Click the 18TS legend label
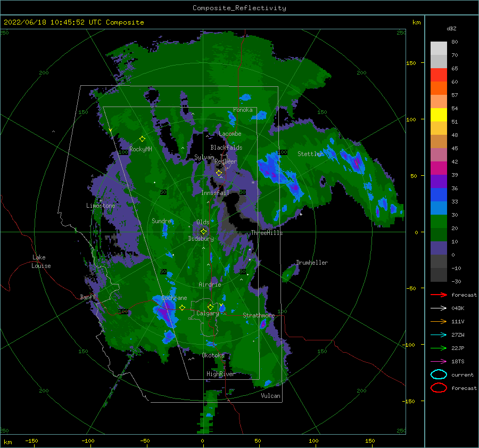 pyautogui.click(x=458, y=362)
